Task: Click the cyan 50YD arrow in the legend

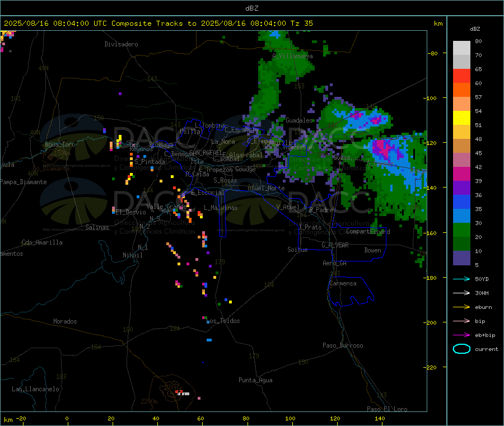Action: pos(461,279)
